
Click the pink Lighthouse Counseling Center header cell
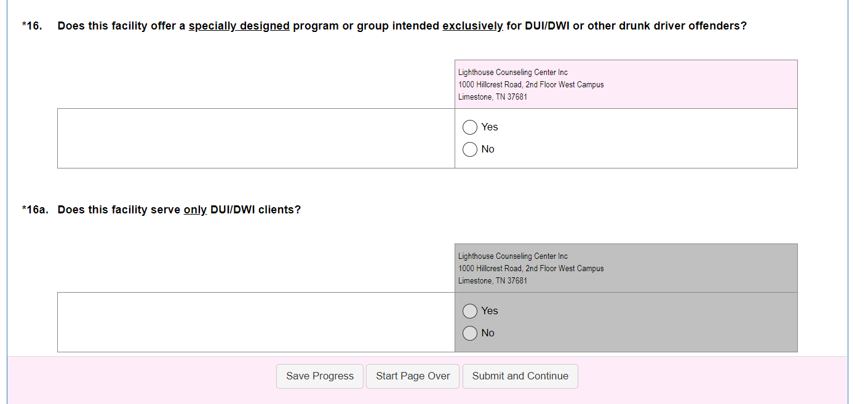pyautogui.click(x=626, y=84)
